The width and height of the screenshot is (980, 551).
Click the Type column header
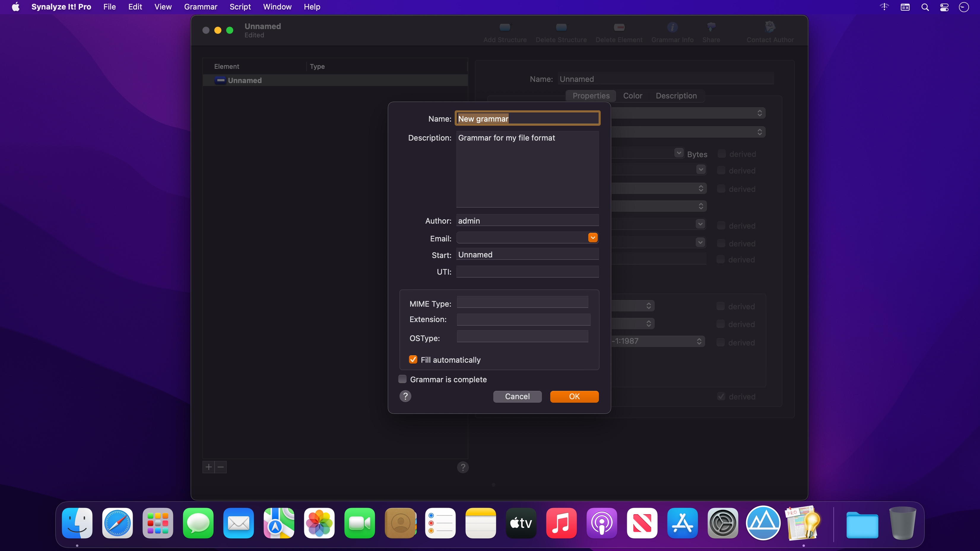point(387,66)
